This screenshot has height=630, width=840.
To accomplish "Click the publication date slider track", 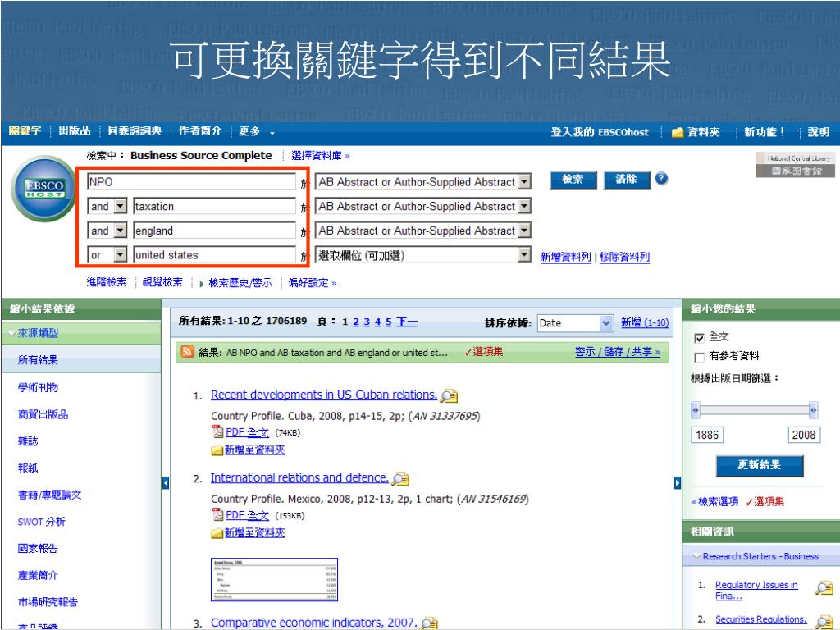I will tap(755, 410).
